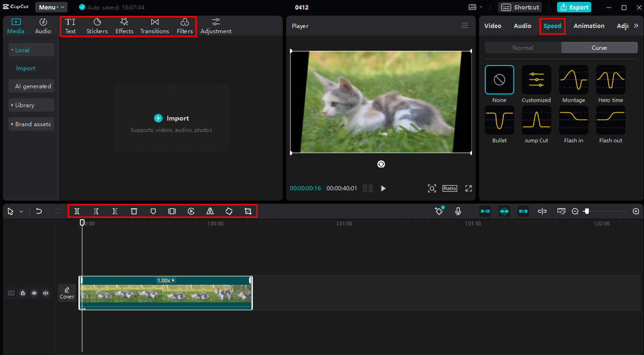This screenshot has width=644, height=355.
Task: Click the Split tool in timeline toolbar
Action: pos(77,211)
